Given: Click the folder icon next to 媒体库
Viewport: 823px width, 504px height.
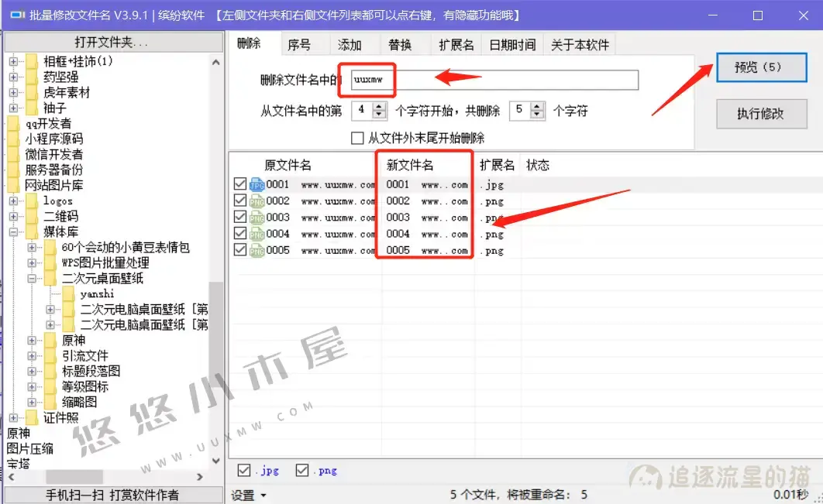Looking at the screenshot, I should [x=34, y=231].
